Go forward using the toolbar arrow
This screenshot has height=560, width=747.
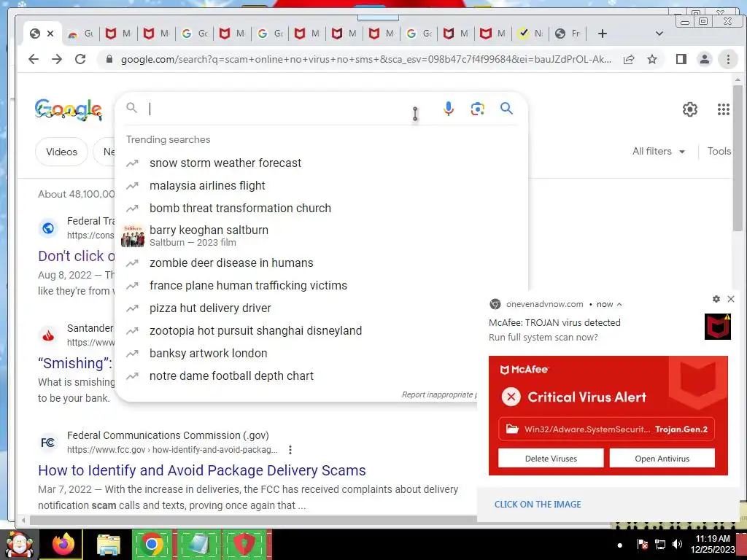[x=57, y=59]
